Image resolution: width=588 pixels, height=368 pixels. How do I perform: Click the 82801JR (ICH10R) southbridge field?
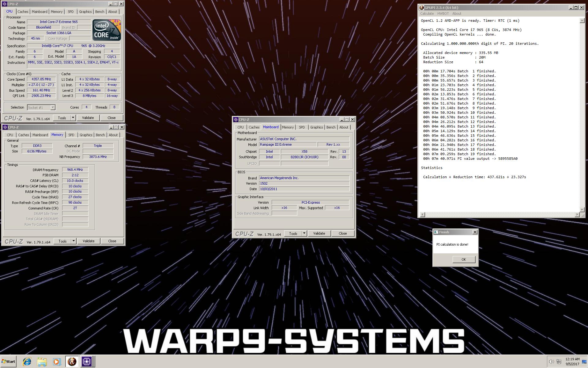[x=304, y=157]
